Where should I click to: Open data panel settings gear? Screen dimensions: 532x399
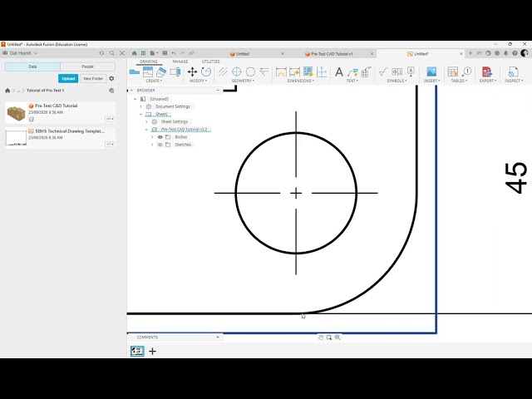click(x=111, y=78)
